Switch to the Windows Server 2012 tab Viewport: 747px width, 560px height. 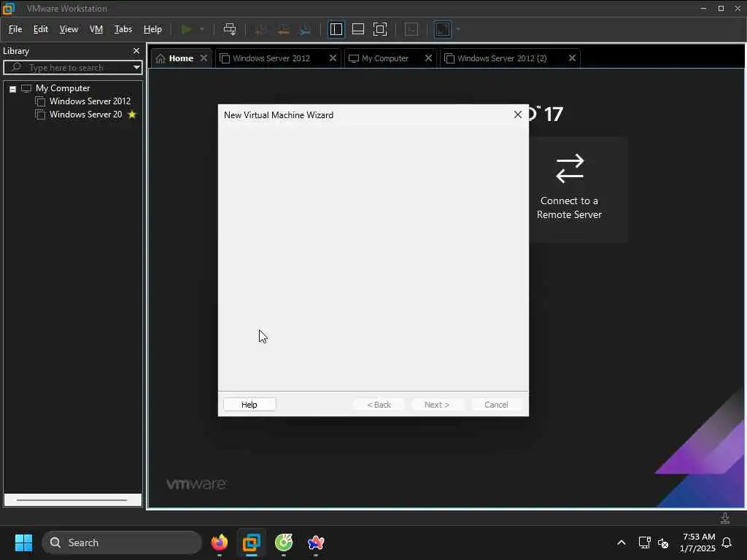[x=271, y=58]
